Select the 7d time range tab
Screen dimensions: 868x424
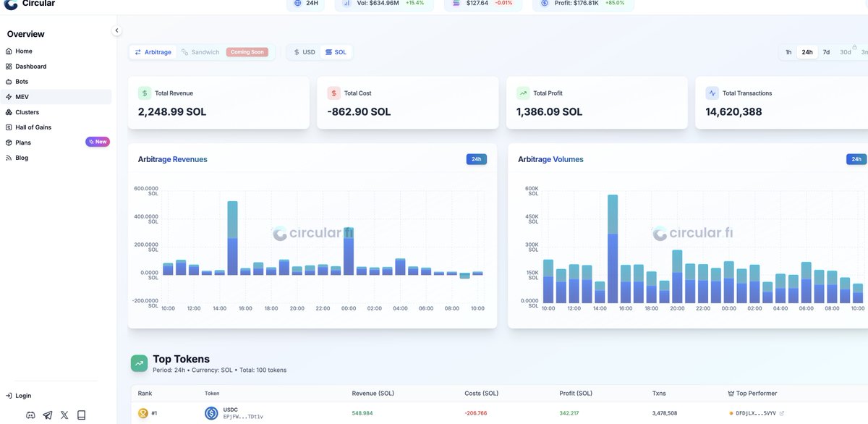click(x=826, y=52)
